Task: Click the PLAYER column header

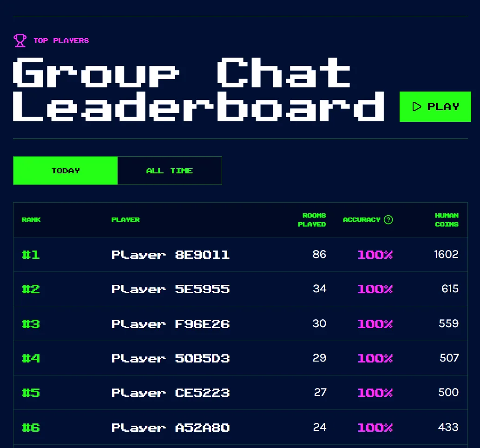Action: 125,219
